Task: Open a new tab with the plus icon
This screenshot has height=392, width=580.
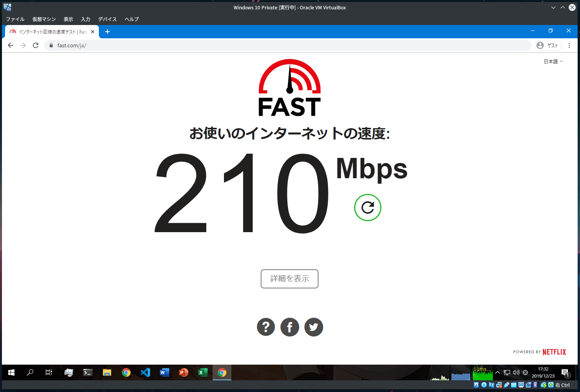Action: point(107,32)
